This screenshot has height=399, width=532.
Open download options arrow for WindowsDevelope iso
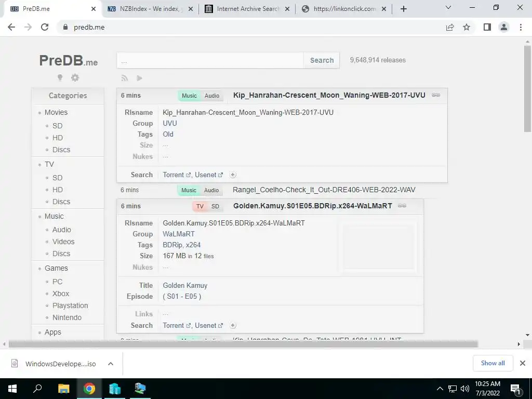point(111,364)
